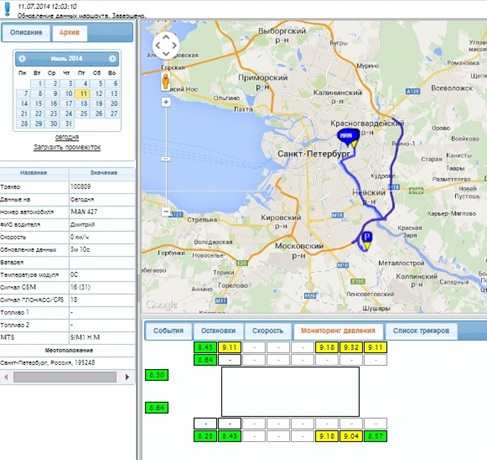Click the MAN 427 vehicle number value
The image size is (487, 460).
point(84,212)
